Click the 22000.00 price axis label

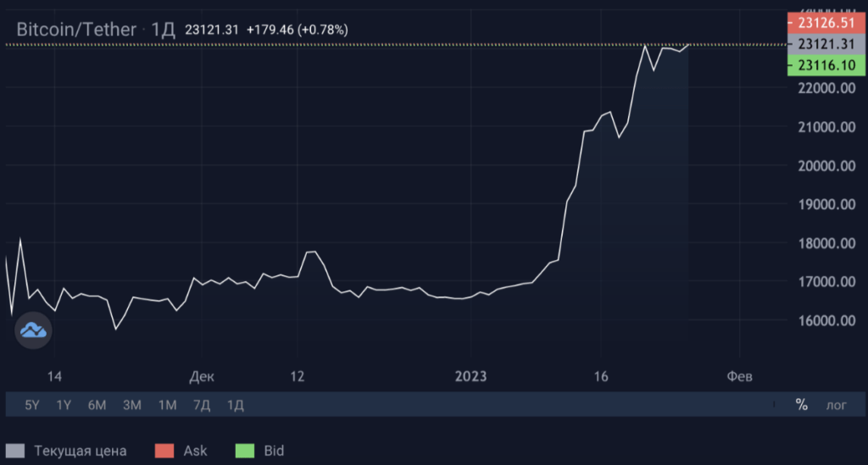tap(826, 88)
